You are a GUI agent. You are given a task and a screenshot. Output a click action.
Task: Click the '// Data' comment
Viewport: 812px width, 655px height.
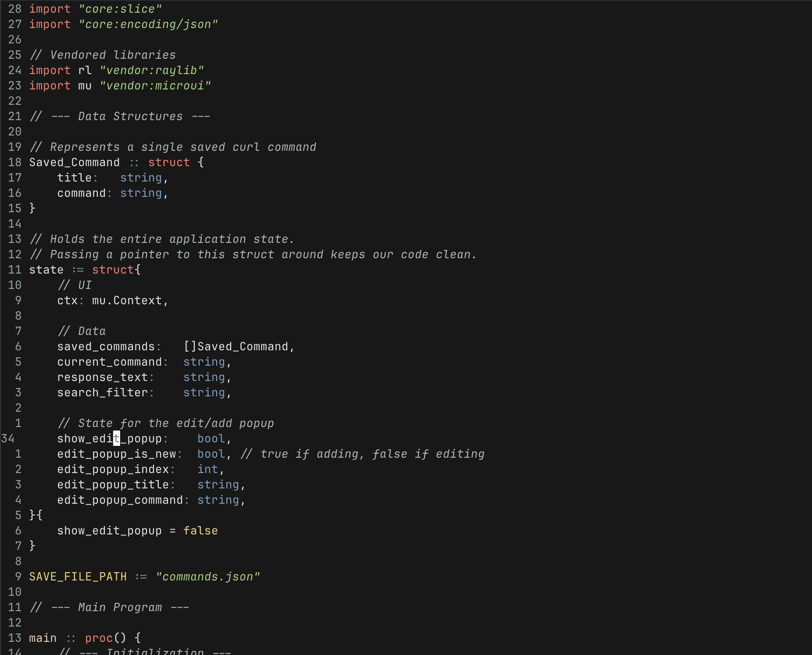click(x=82, y=331)
